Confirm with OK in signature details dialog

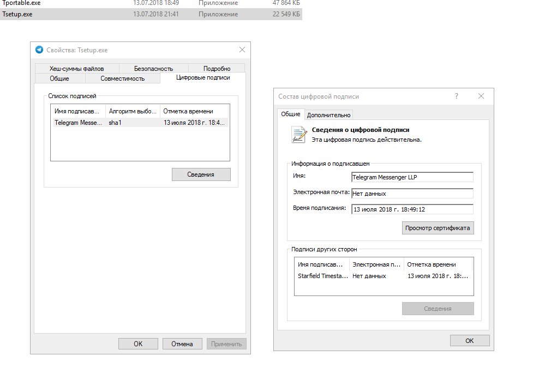470,341
